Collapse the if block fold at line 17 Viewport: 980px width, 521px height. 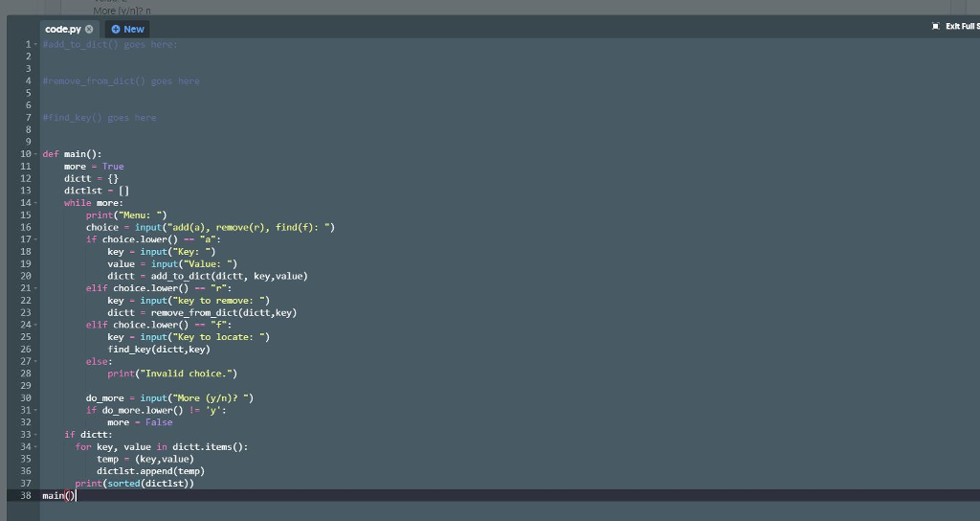coord(35,239)
